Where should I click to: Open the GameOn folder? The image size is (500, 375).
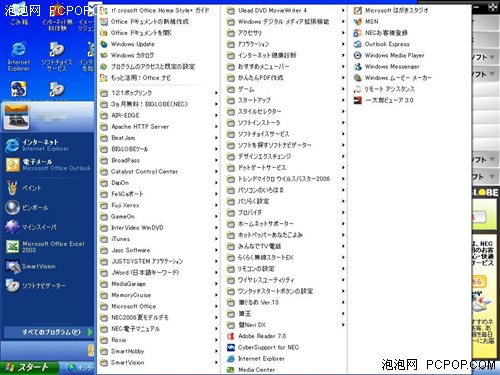(x=159, y=217)
